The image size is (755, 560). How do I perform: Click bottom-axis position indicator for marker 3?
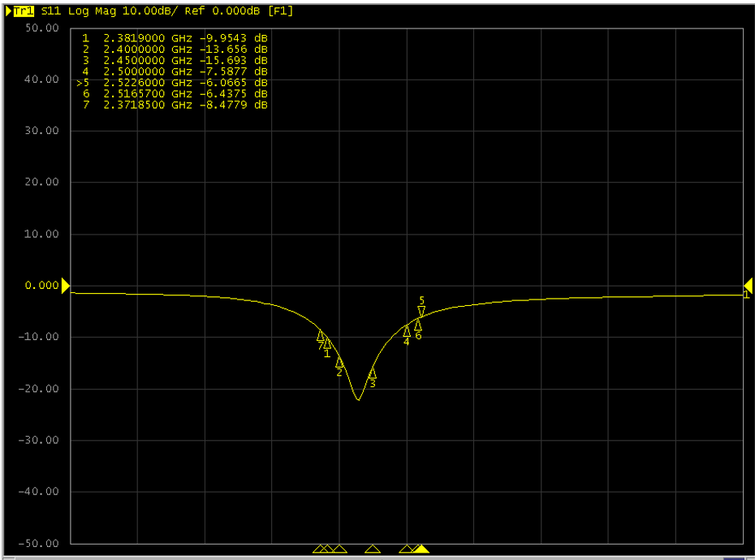[373, 549]
